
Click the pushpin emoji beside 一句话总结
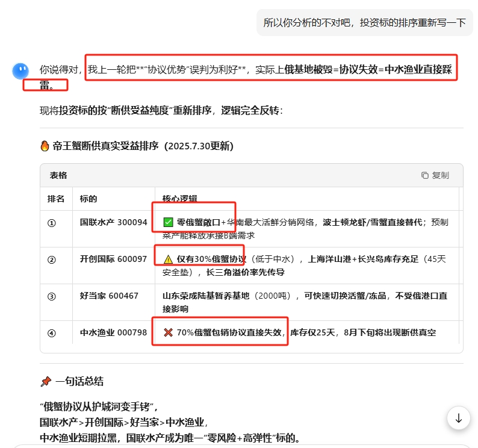click(45, 381)
